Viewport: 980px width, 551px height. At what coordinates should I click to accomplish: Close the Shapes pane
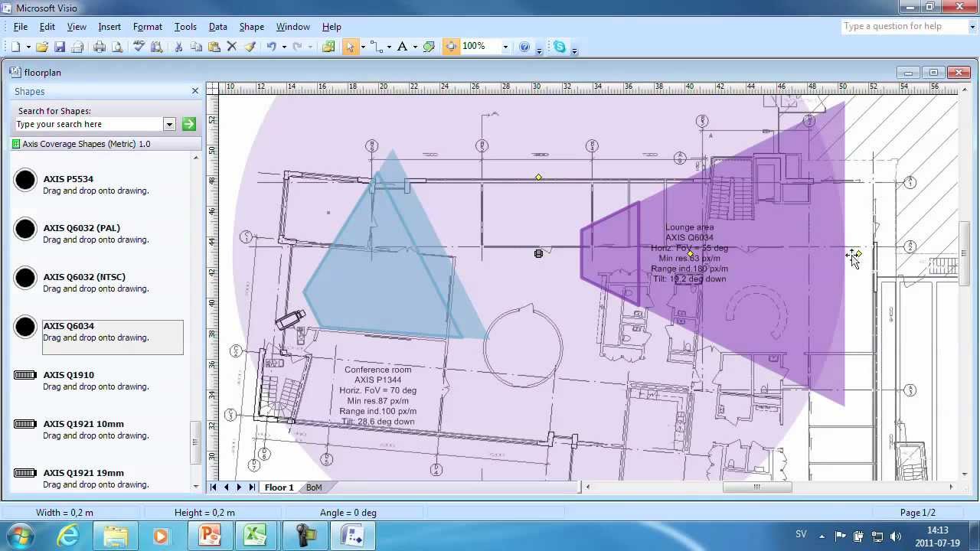[195, 91]
